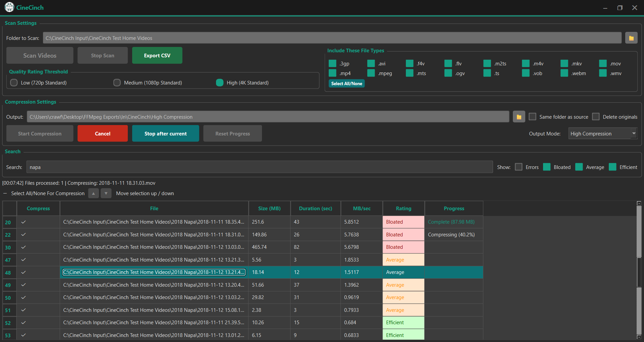This screenshot has width=644, height=342.
Task: Disable the Bloated show filter
Action: (547, 167)
